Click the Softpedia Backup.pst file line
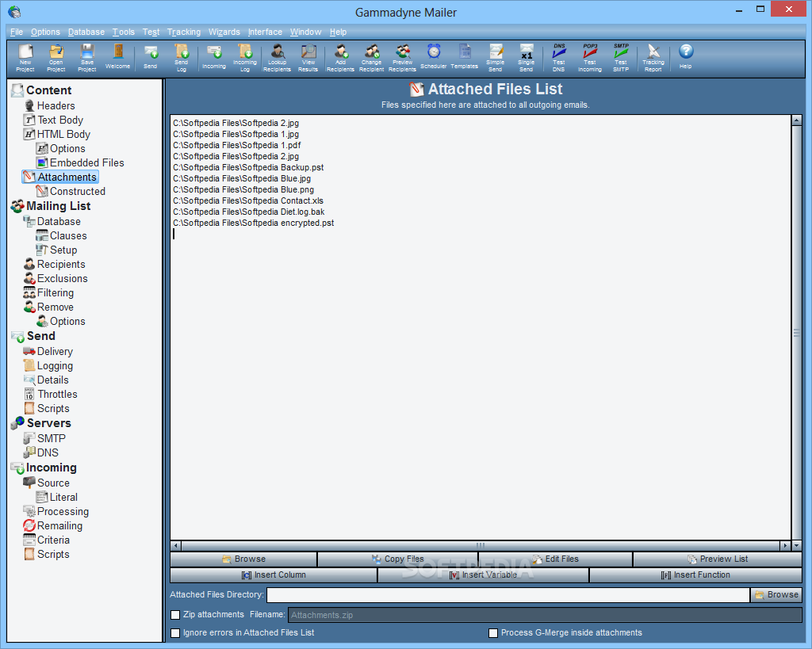 (x=248, y=168)
